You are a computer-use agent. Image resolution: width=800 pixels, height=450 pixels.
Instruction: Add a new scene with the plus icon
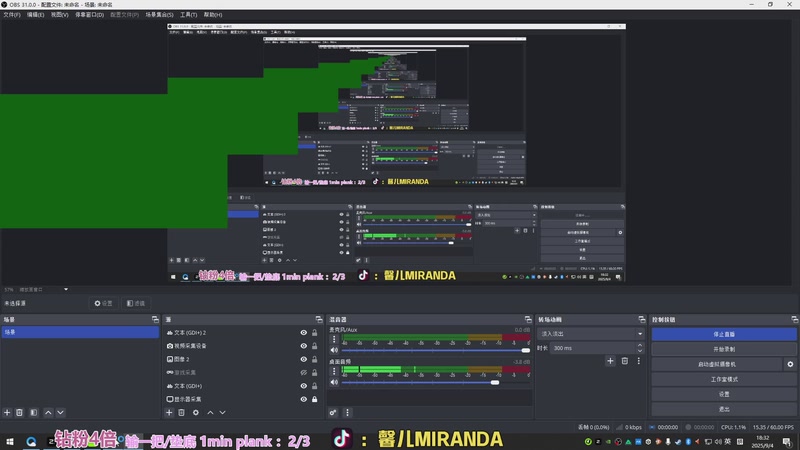coord(7,412)
